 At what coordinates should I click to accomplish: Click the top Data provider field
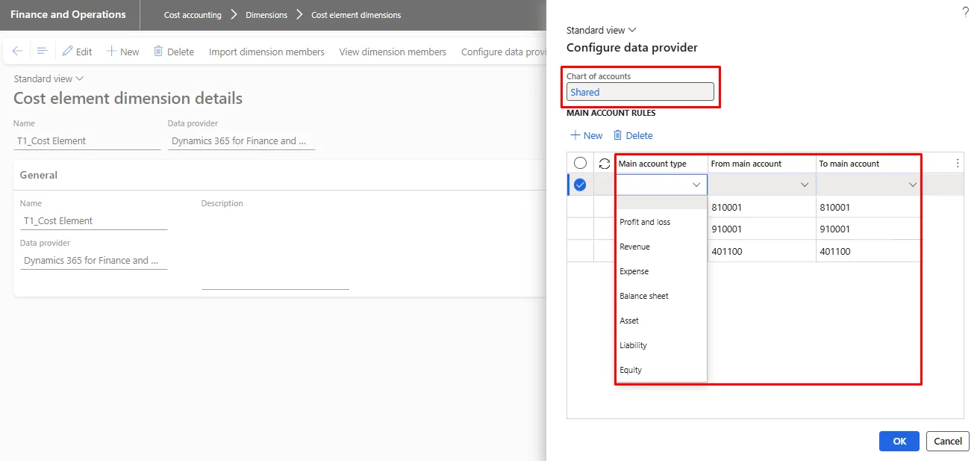point(242,140)
